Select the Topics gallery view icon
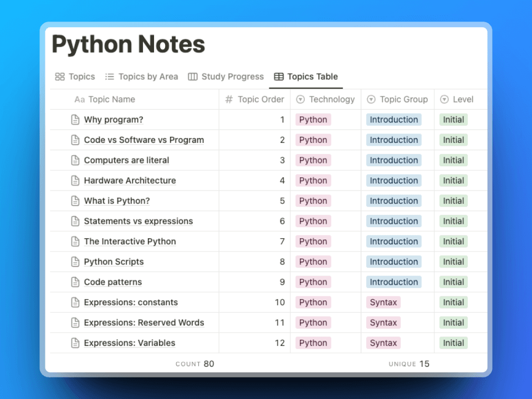Viewport: 532px width, 399px height. (60, 76)
